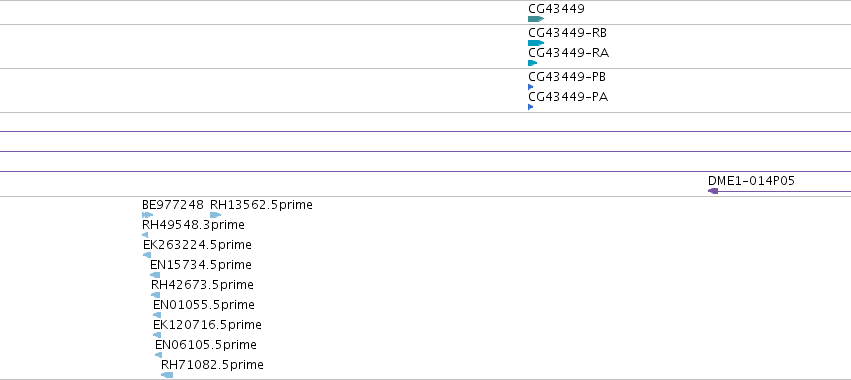Click the RH42673.5prime label
Viewport: 851px width, 380px height.
pos(202,285)
